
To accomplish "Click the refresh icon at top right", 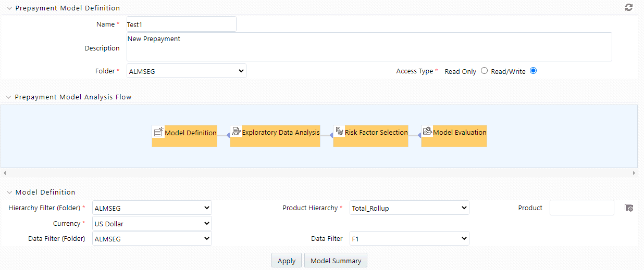I will pos(628,7).
